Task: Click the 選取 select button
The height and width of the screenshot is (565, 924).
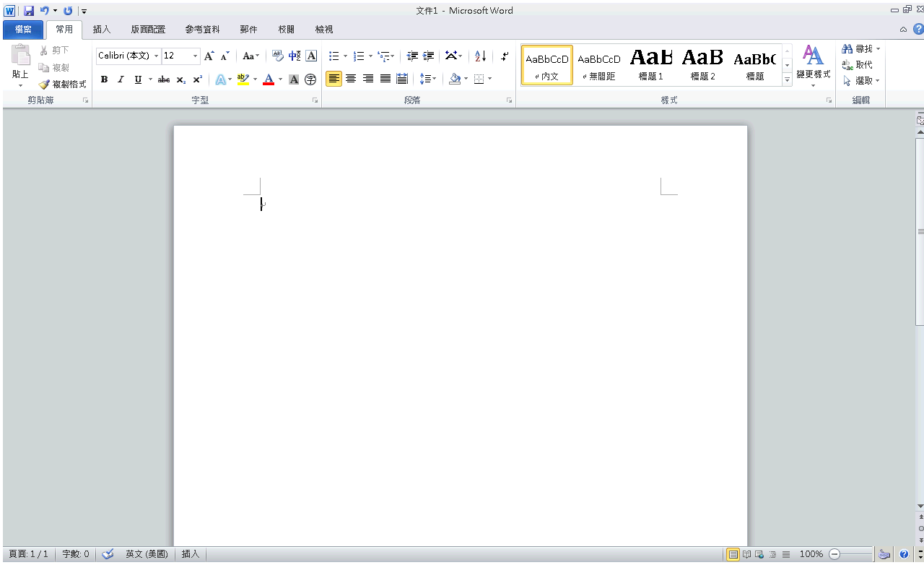Action: (861, 81)
